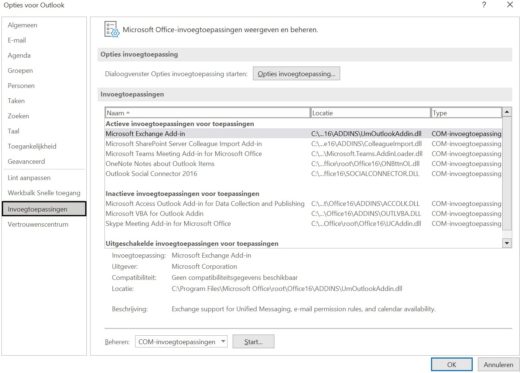Screen dimensions: 520x373
Task: Click the Geen compatibiliteitsgegevens beschikbaar value
Action: pos(234,278)
